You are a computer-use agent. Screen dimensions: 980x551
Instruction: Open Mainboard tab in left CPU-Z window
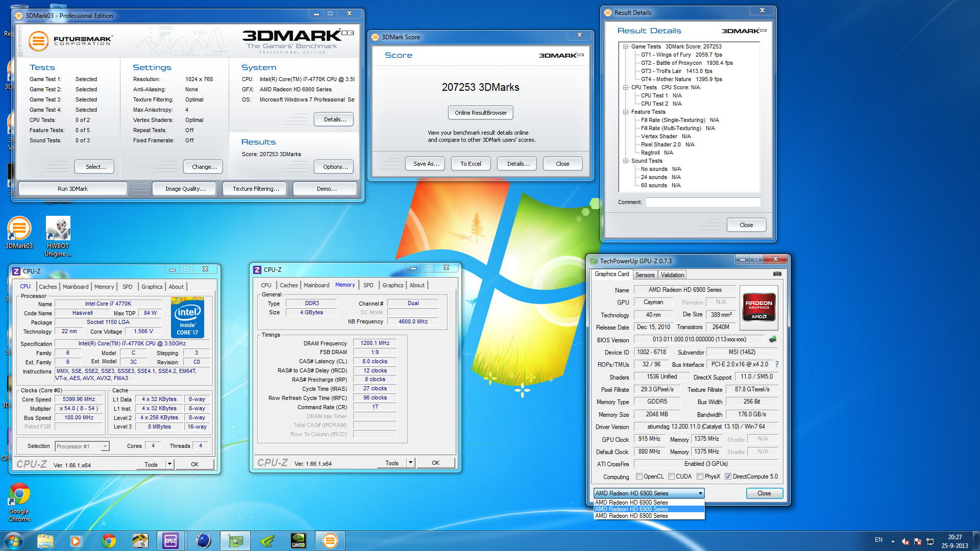click(76, 287)
